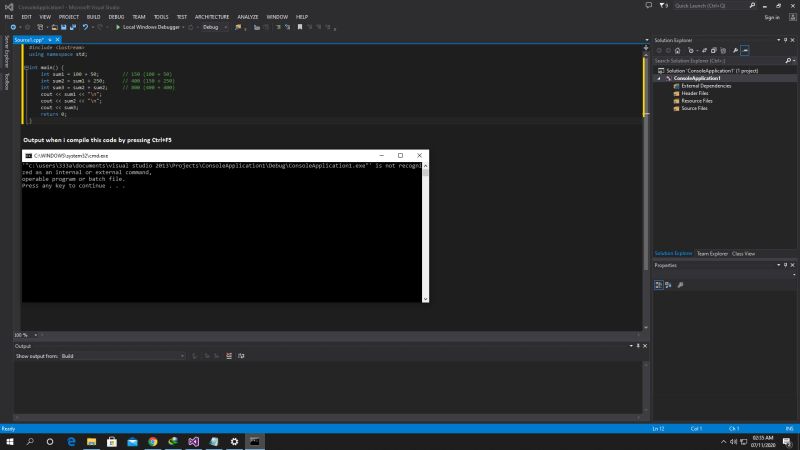The height and width of the screenshot is (450, 800).
Task: Open the ARCHITECTURE menu
Action: pyautogui.click(x=212, y=17)
